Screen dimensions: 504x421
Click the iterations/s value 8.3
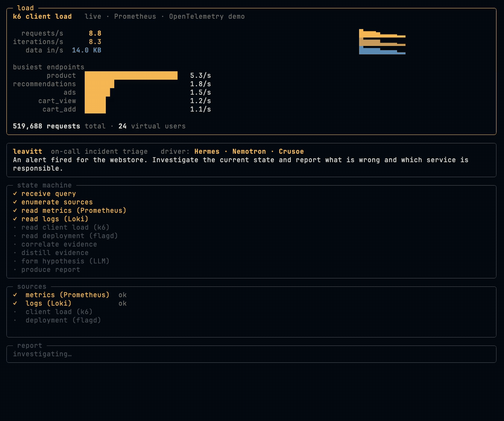[x=95, y=42]
